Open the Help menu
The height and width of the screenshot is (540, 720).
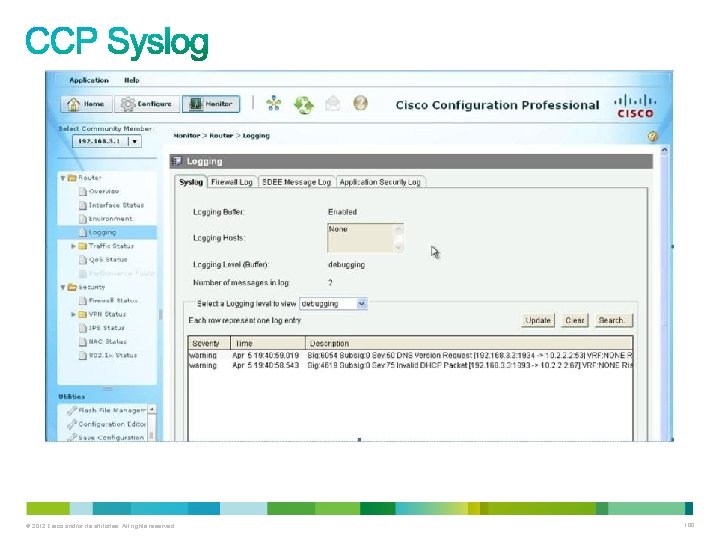click(131, 80)
